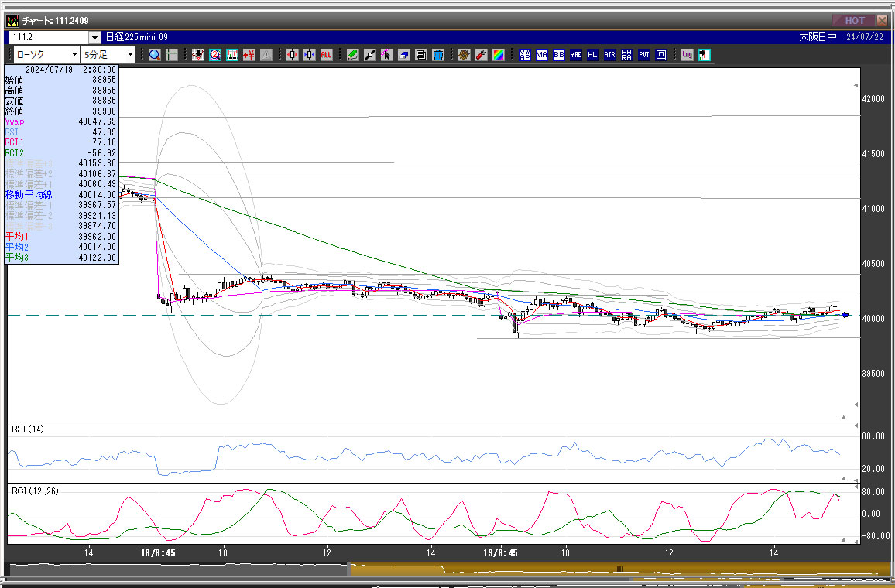Toggle the PVT pivot indicator
895x588 pixels.
[x=644, y=55]
